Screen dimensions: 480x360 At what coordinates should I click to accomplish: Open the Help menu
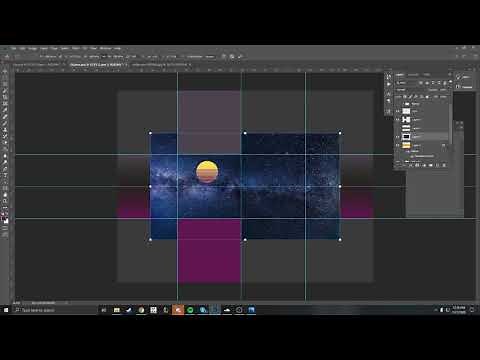tap(117, 49)
